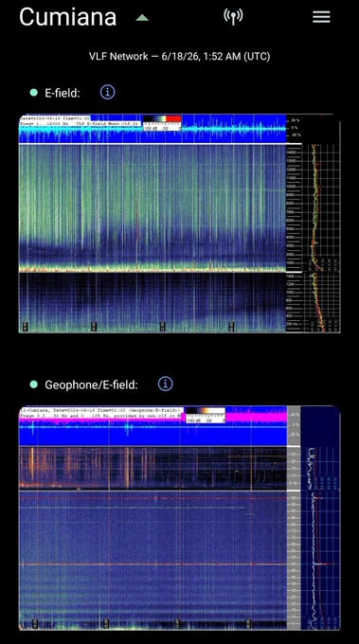Tap the antenna broadcast icon
This screenshot has width=359, height=644.
(x=233, y=17)
